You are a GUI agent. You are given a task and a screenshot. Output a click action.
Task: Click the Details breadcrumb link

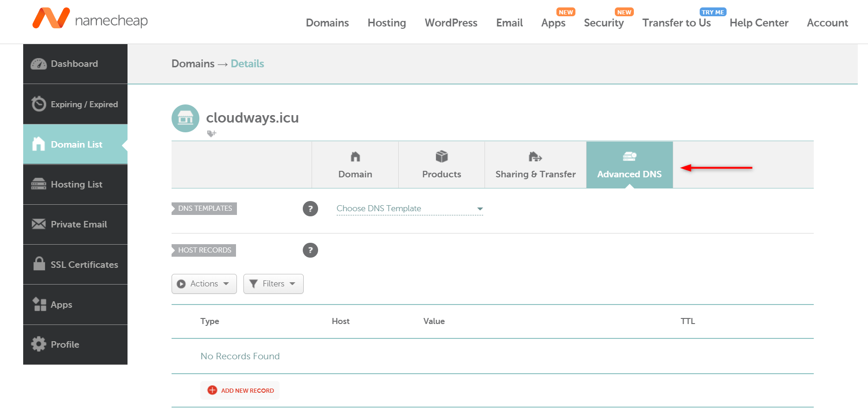pos(248,64)
